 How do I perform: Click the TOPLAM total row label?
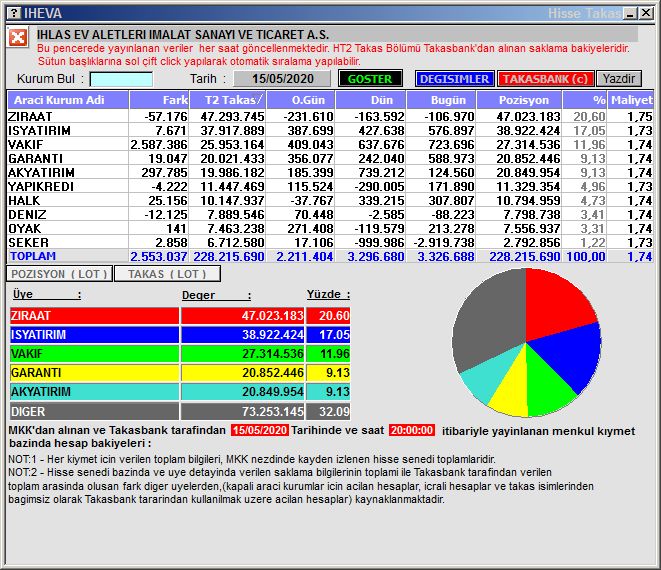tap(33, 256)
